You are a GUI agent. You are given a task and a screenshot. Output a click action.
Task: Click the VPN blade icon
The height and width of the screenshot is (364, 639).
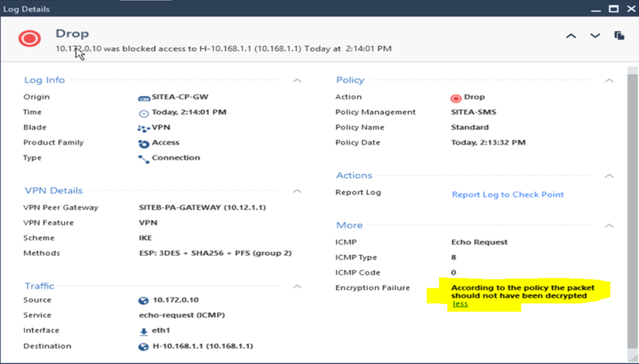click(144, 127)
